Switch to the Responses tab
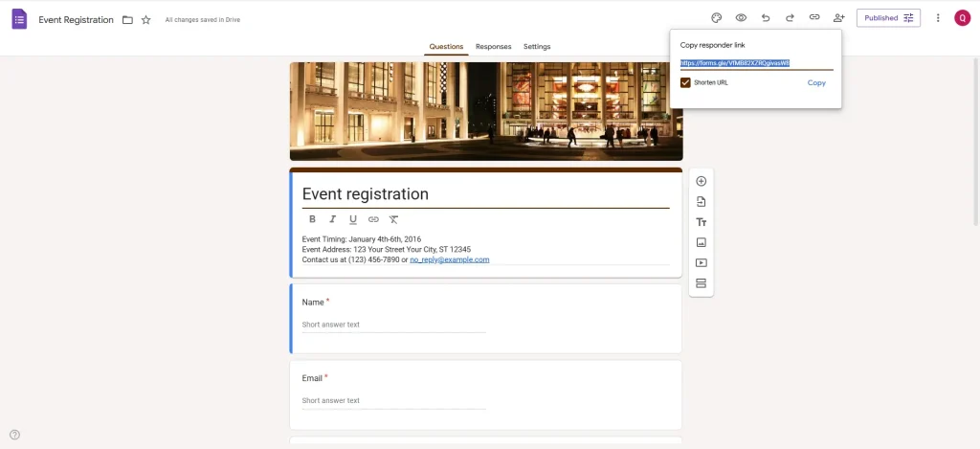 pos(493,47)
